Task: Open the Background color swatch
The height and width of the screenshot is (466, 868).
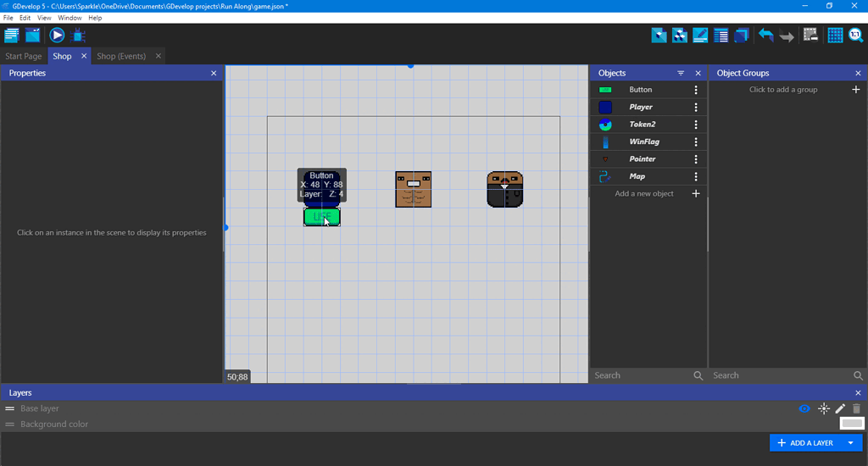Action: (x=852, y=424)
